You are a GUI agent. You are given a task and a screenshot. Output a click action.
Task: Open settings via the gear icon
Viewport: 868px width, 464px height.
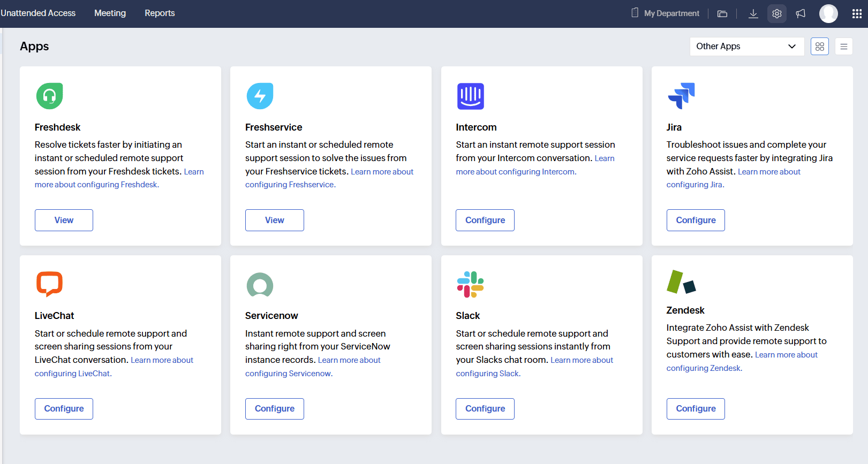776,13
